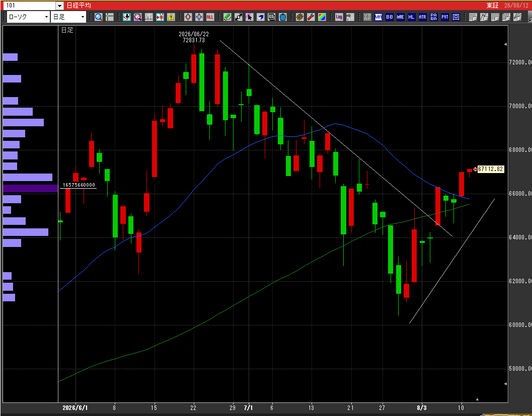532x416 pixels.
Task: Click the horizontal lines F icon
Action: [x=473, y=17]
